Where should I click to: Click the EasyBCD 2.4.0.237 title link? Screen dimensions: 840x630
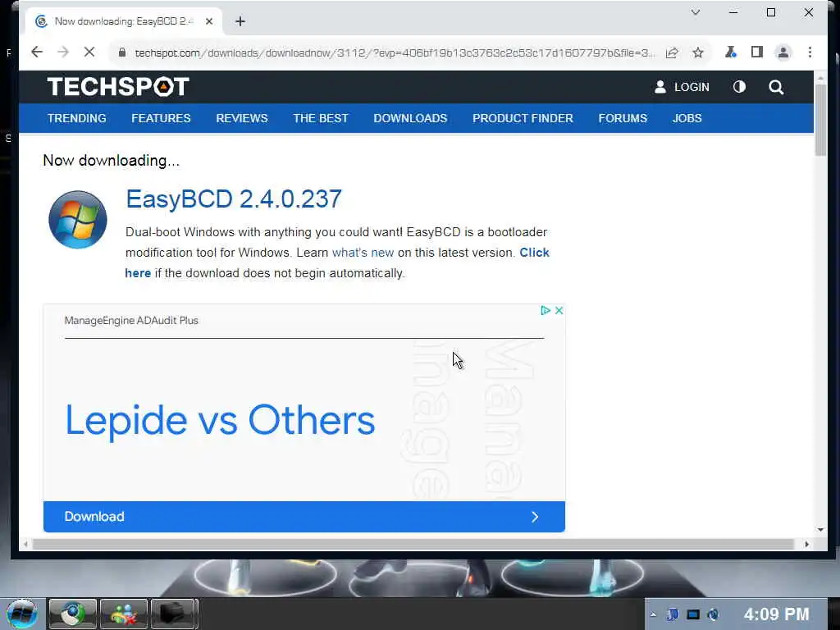(234, 199)
